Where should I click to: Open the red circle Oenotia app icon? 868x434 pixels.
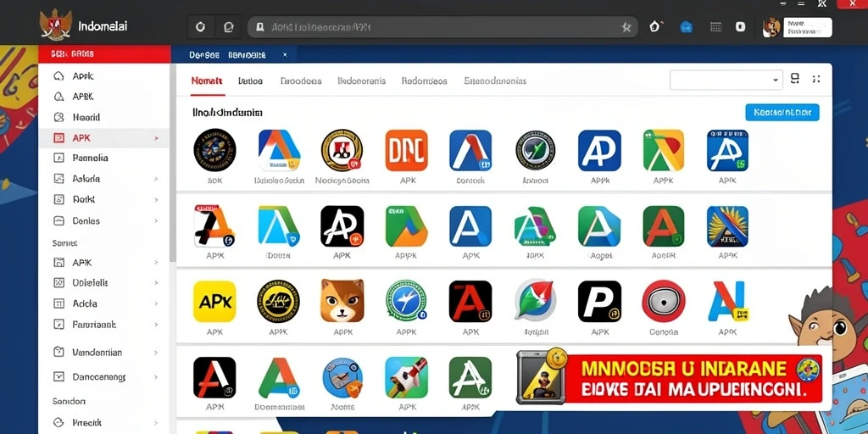point(663,301)
